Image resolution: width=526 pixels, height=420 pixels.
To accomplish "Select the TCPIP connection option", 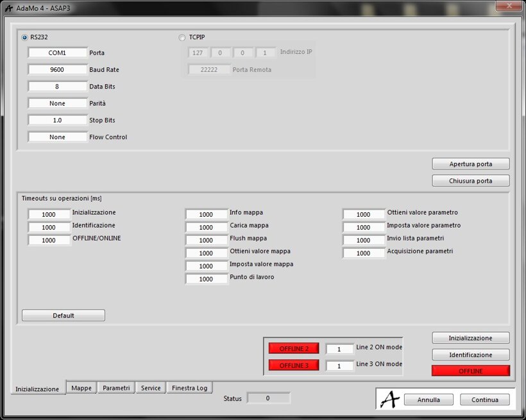I will [x=182, y=37].
